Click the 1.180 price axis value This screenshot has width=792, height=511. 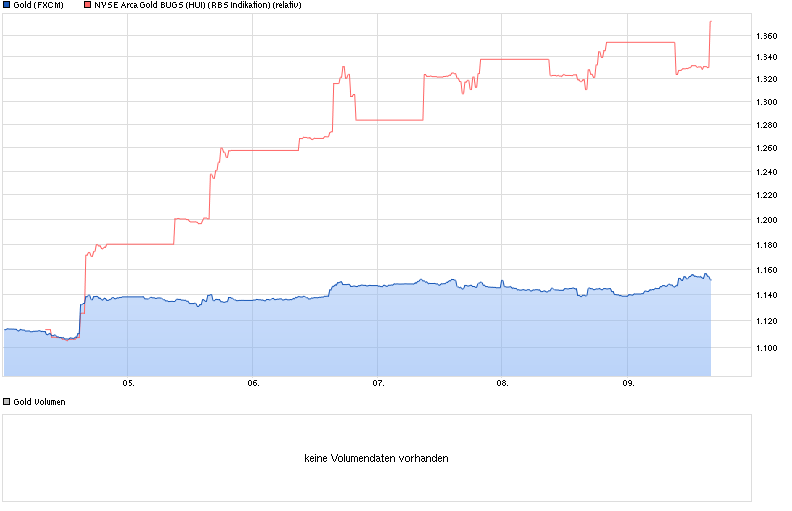click(x=767, y=245)
